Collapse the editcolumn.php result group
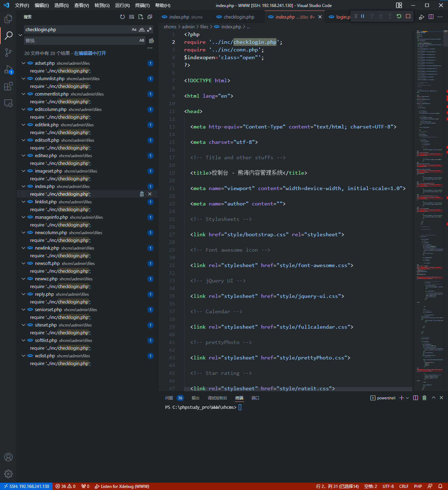This screenshot has height=490, width=448. [x=23, y=109]
